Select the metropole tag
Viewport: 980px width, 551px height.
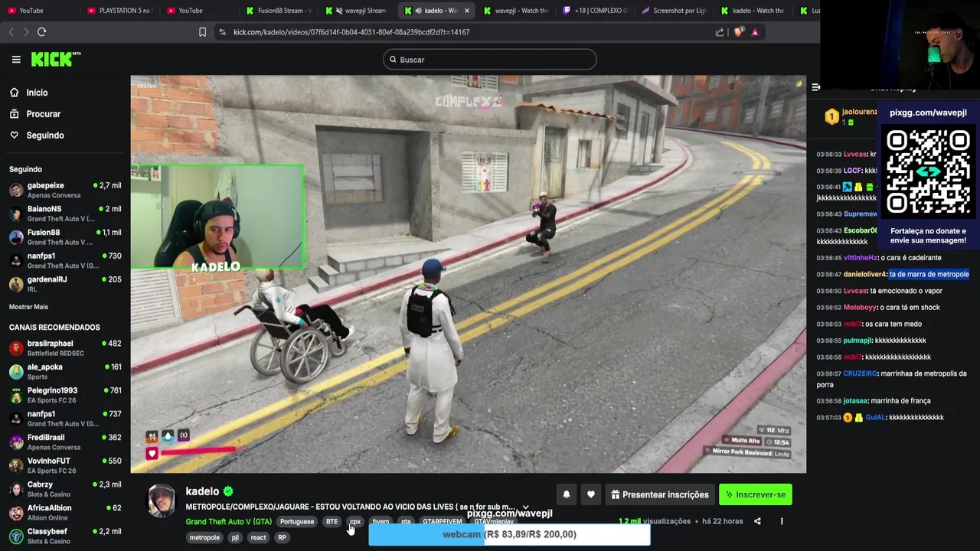(x=204, y=538)
